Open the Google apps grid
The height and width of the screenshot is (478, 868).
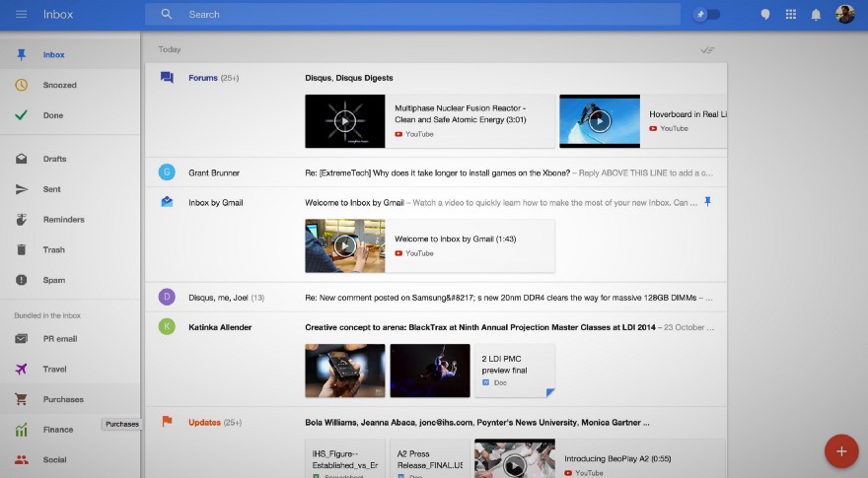tap(791, 15)
